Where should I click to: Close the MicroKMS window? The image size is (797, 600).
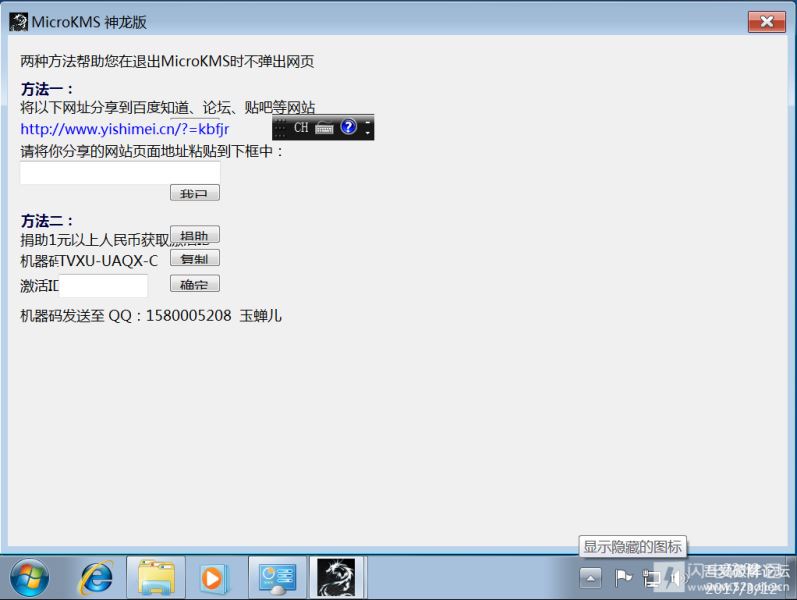(767, 21)
